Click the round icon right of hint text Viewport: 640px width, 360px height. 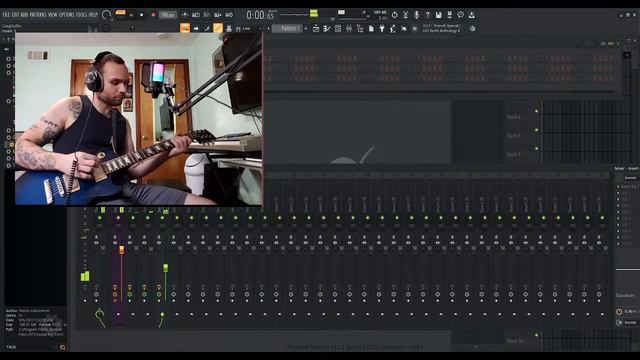click(x=473, y=29)
